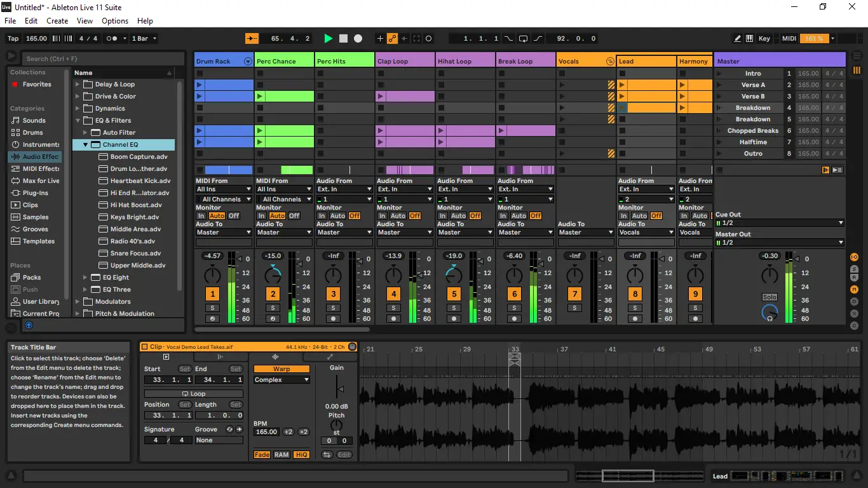868x488 pixels.
Task: Open the Complex warp mode dropdown
Action: click(x=281, y=380)
